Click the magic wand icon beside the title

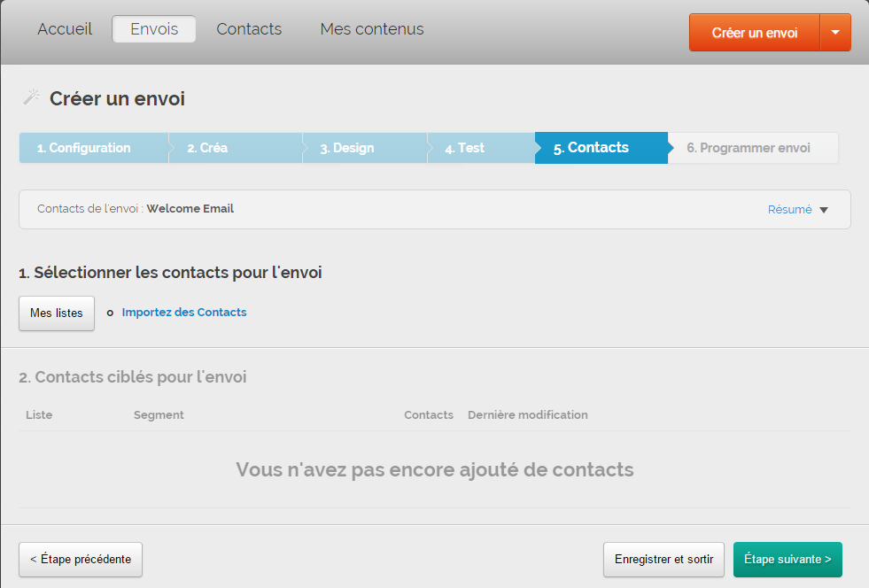(31, 97)
